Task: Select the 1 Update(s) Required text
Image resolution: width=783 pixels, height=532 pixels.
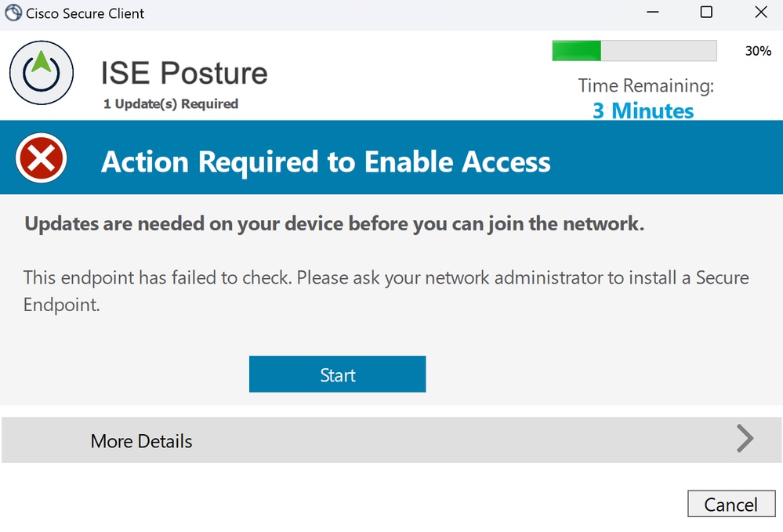Action: pyautogui.click(x=171, y=103)
